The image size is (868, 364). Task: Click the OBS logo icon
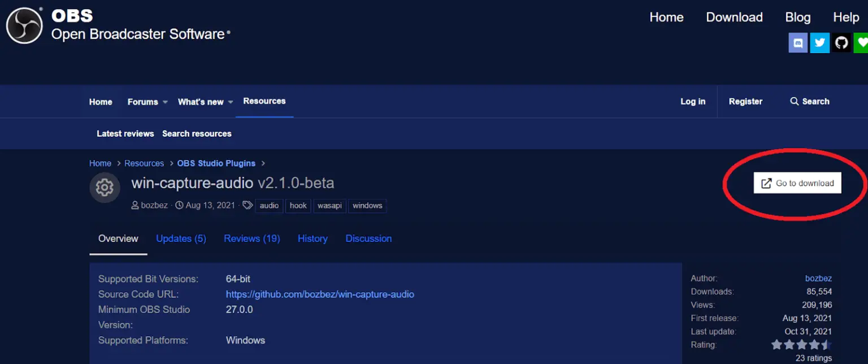click(24, 25)
